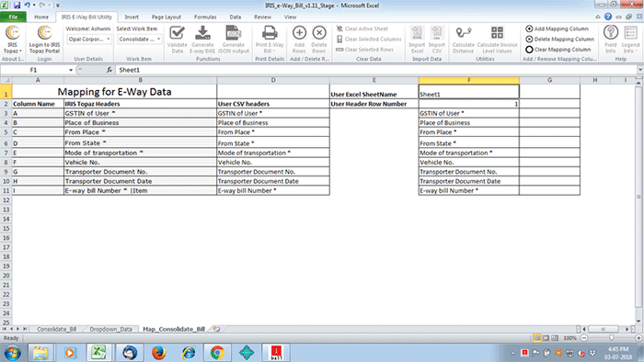644x362 pixels.
Task: Open Firefox from taskbar
Action: 158,353
